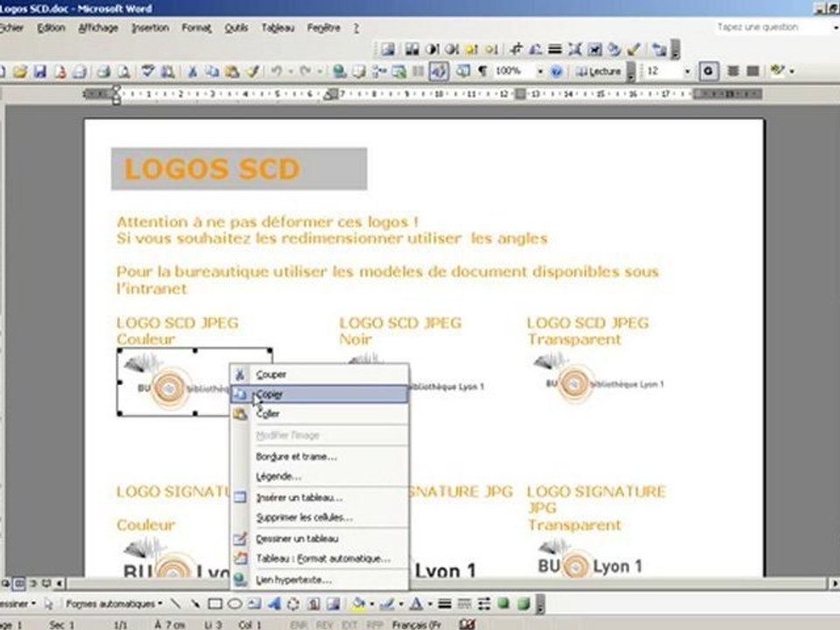Decrease image contrast on the Picture toolbar
The image size is (840, 630).
coord(452,50)
